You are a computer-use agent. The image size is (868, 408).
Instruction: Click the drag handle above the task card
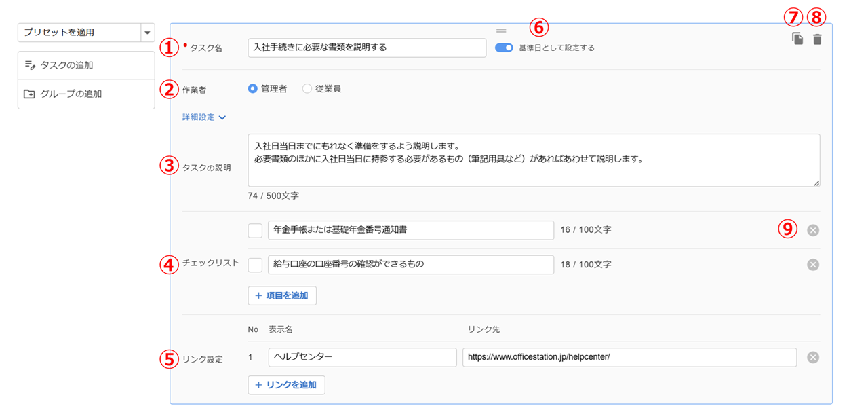tap(501, 31)
